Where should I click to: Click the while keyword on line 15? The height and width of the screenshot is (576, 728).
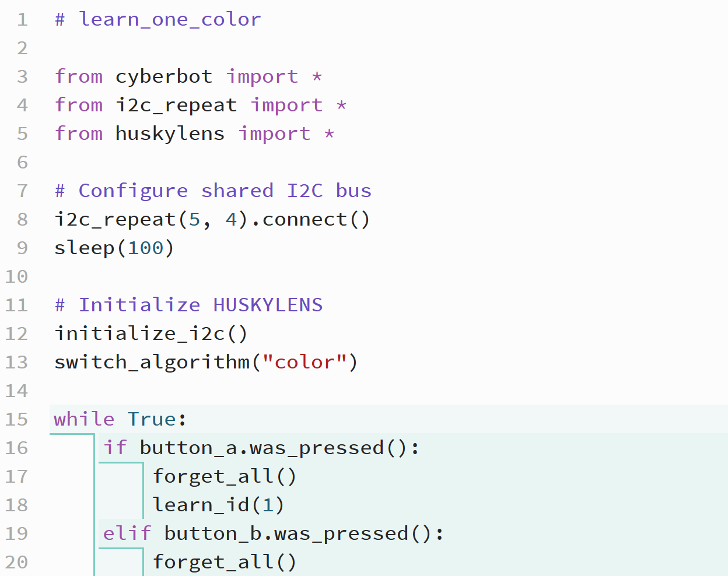point(84,419)
